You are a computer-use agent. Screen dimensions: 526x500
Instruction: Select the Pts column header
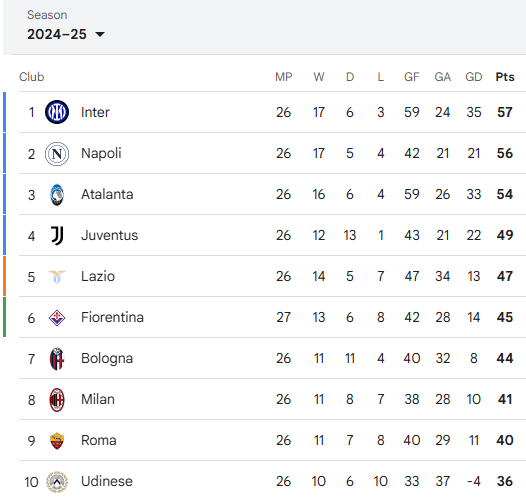[505, 77]
